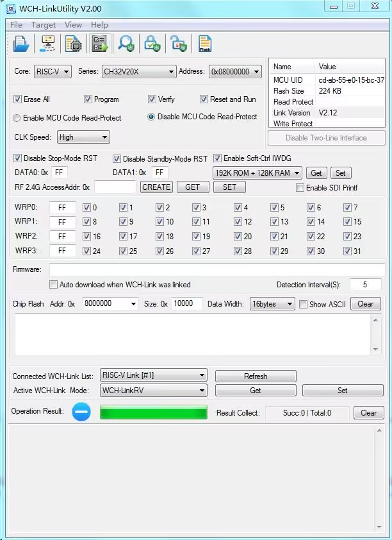Viewport: 392px width, 540px height.
Task: Click the connect WCH-Link device icon
Action: pos(47,44)
